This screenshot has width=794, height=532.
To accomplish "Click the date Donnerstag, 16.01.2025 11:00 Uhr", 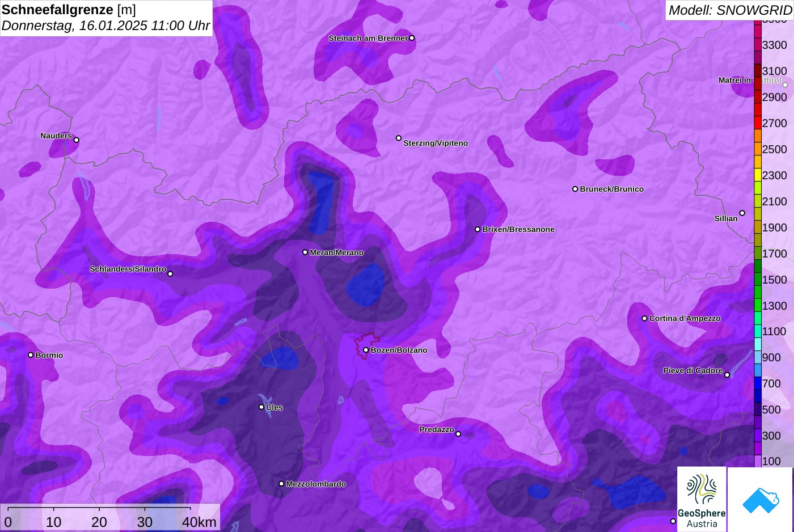I will pos(105,26).
